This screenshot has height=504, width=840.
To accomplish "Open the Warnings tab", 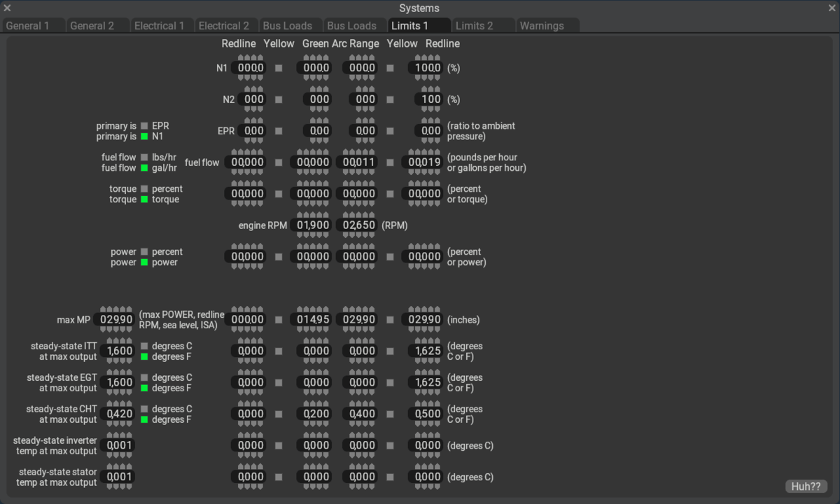I will point(542,26).
